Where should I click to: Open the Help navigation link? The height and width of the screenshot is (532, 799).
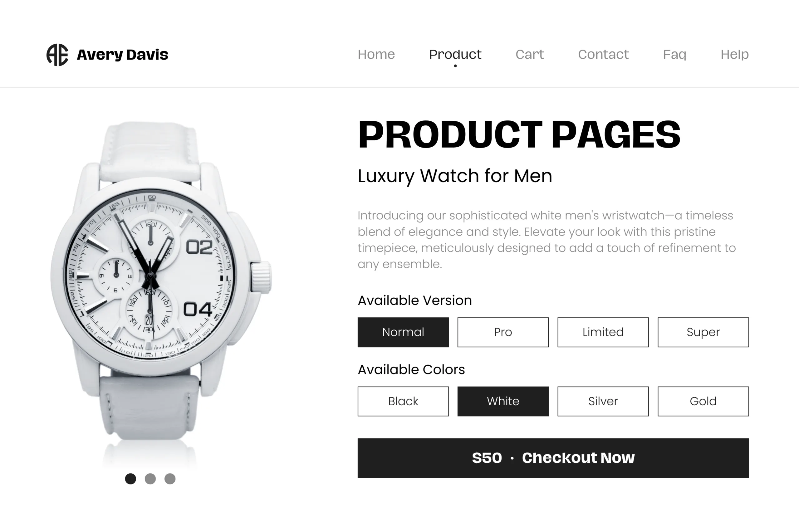(x=734, y=55)
